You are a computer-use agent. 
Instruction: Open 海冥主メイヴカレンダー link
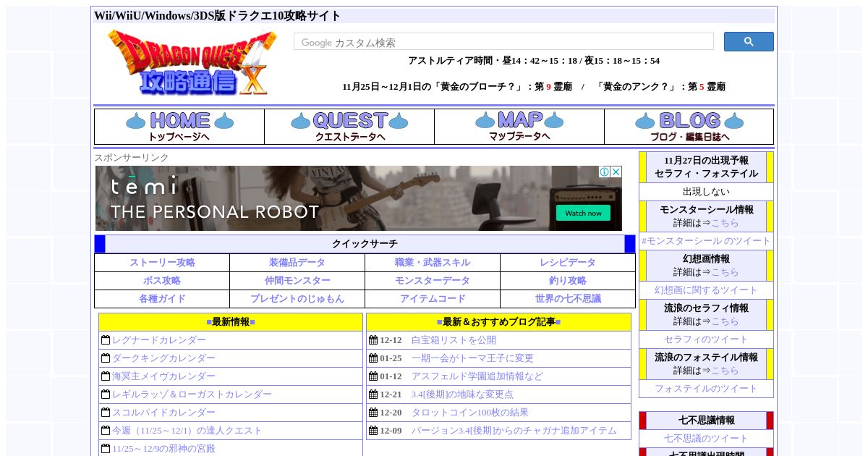pos(163,376)
